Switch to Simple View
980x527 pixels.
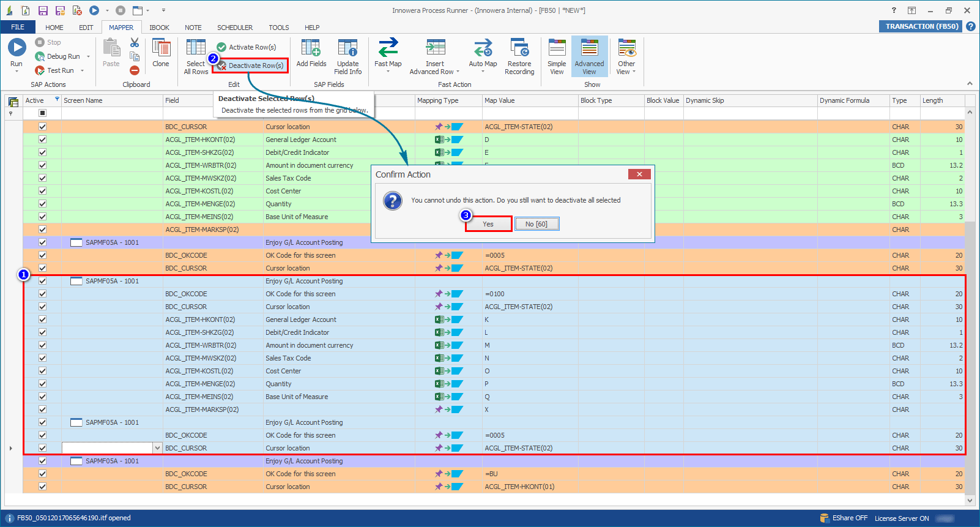coord(557,57)
